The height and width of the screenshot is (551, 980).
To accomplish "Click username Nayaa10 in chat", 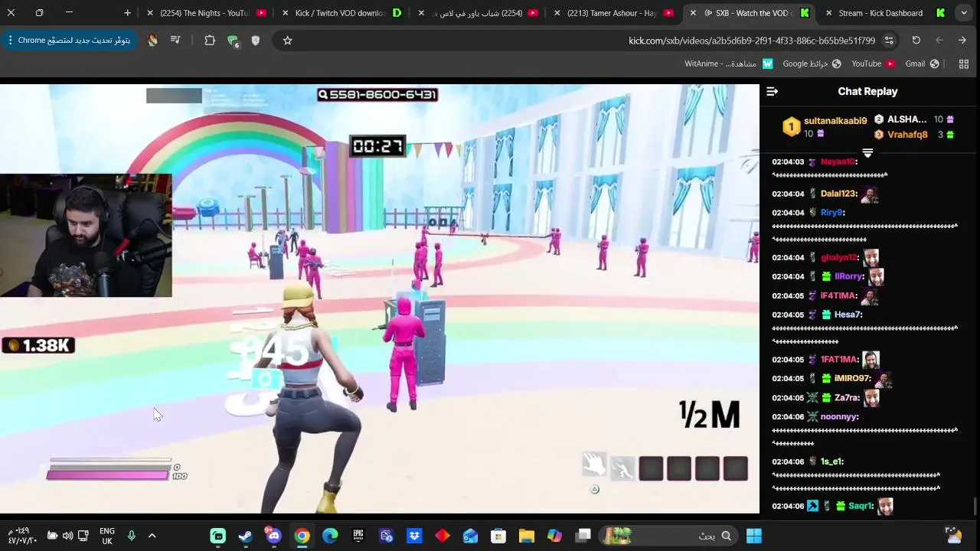I will coord(838,161).
